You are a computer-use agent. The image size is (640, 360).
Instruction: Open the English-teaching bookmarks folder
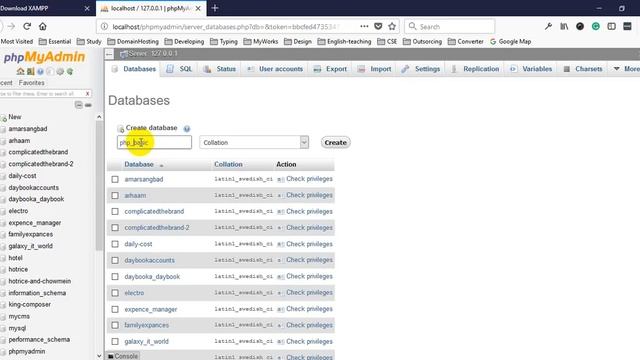(x=344, y=42)
